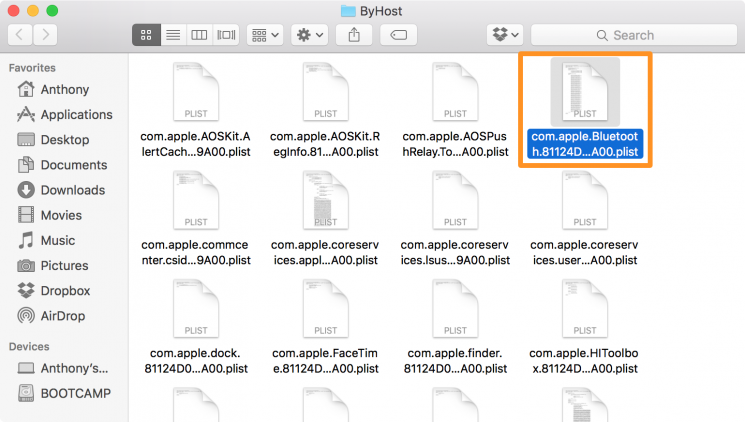Open AirDrop from the sidebar
Screen dimensions: 745x422
[x=51, y=316]
